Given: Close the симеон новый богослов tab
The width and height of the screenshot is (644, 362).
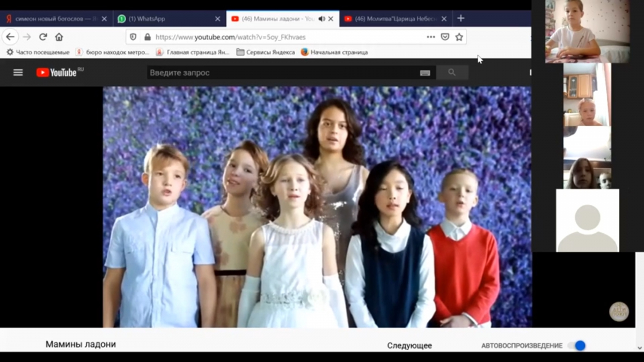Looking at the screenshot, I should pos(104,19).
